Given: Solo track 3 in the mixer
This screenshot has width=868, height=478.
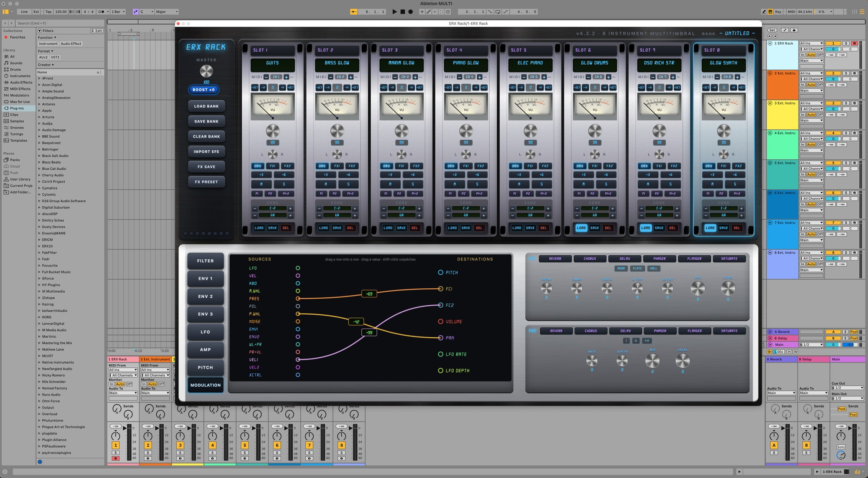Looking at the screenshot, I should coord(180,452).
